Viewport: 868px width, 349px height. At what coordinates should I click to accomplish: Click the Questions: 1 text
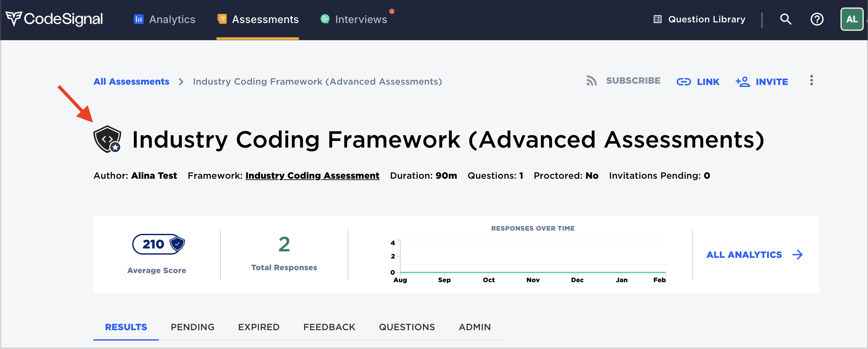pos(495,176)
